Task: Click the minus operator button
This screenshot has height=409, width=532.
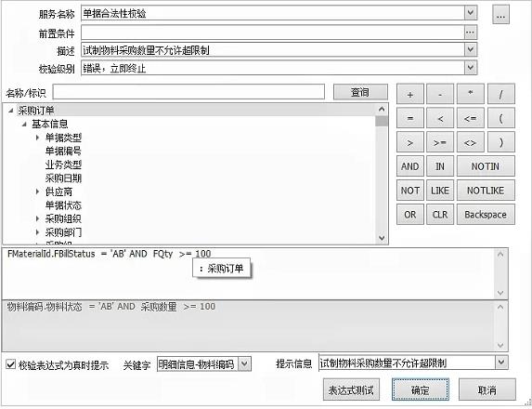Action: (440, 94)
